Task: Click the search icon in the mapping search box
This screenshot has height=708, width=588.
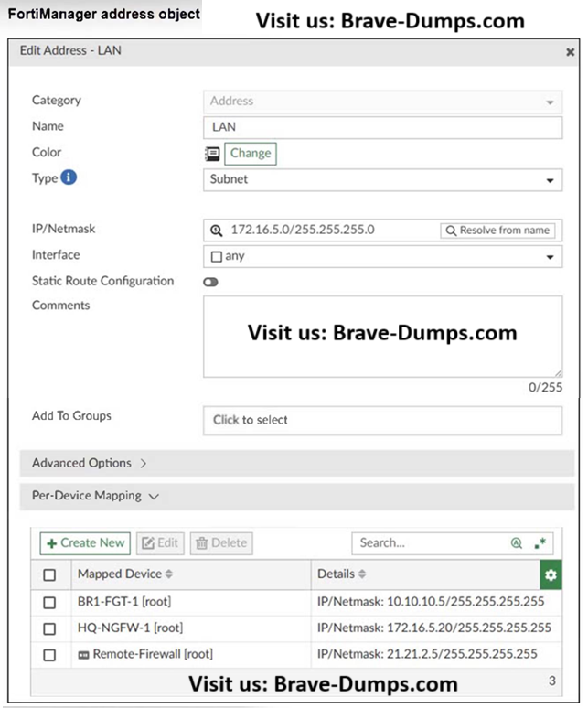Action: coord(517,543)
